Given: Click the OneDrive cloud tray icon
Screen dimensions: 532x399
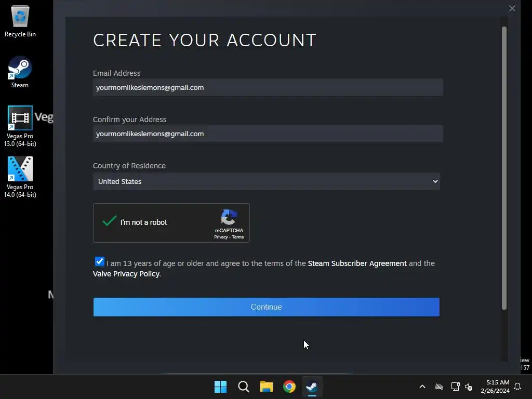Looking at the screenshot, I should 439,387.
